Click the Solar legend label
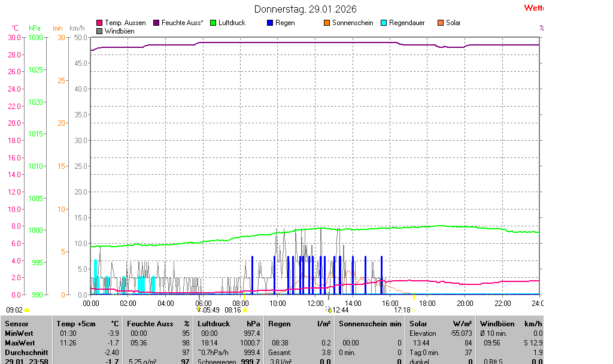The image size is (613, 364). [x=453, y=23]
